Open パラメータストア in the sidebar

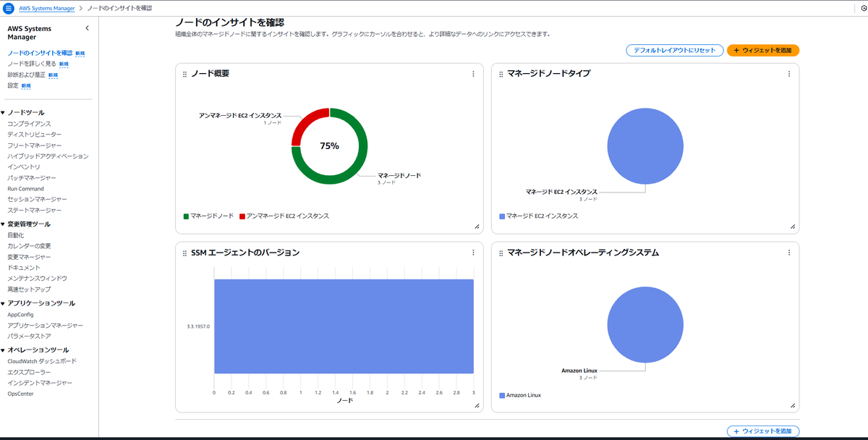click(x=29, y=337)
